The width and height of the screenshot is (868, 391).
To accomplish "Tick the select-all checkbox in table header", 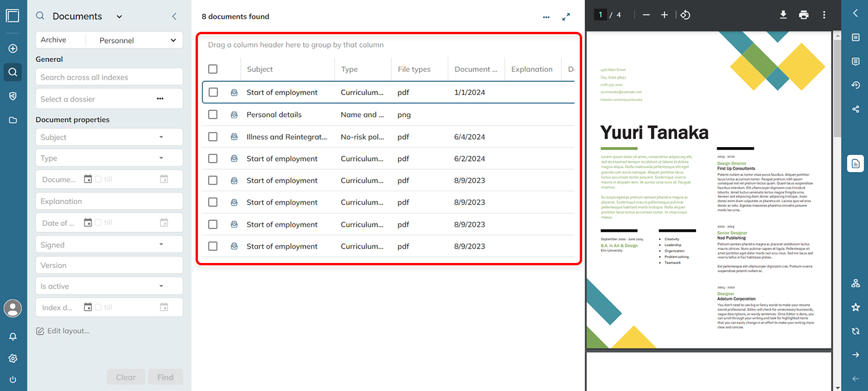I will (x=213, y=69).
